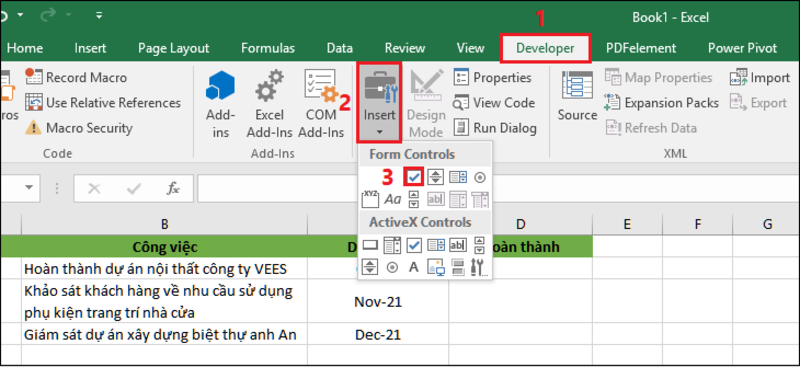Insert an ActiveX command button control
The image size is (800, 367).
point(369,246)
